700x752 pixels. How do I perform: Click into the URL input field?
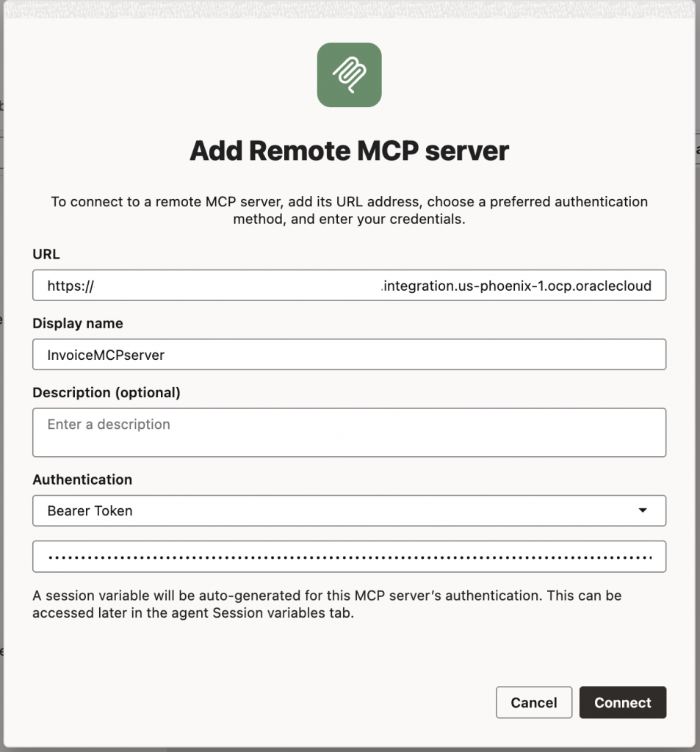tap(350, 286)
